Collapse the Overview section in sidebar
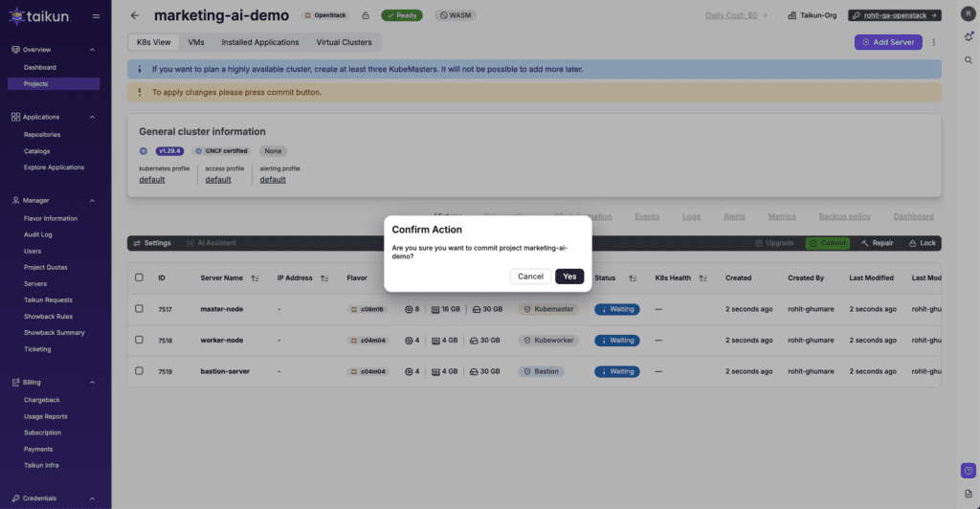The image size is (980, 509). tap(92, 50)
